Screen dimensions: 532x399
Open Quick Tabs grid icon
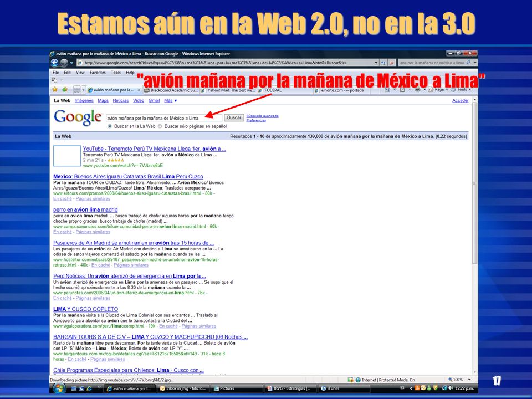(77, 90)
